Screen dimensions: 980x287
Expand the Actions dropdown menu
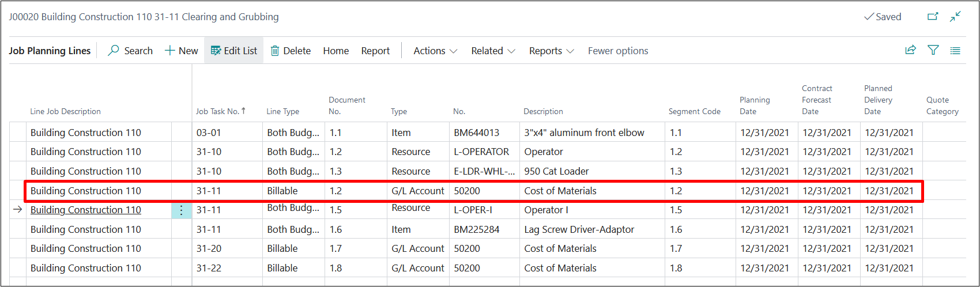435,51
